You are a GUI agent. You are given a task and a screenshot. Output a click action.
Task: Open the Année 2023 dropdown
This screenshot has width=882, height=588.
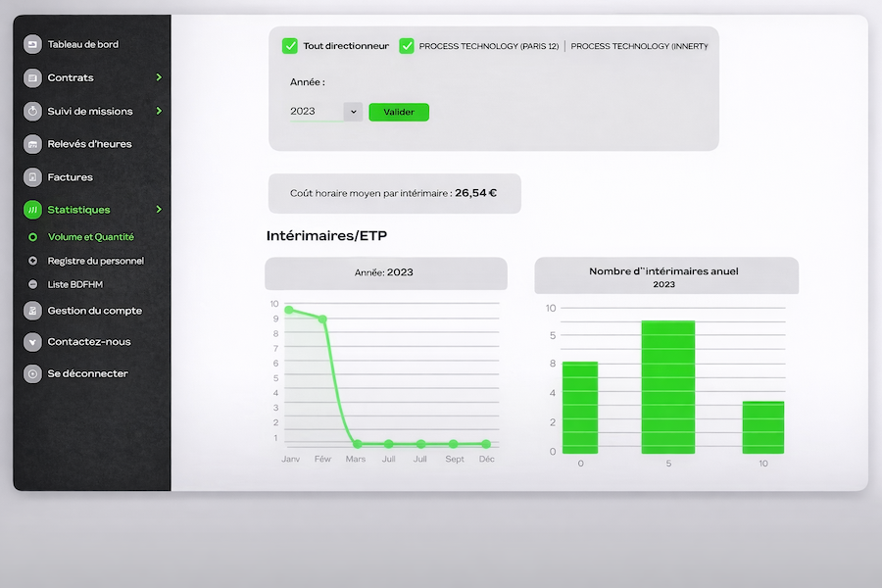tap(353, 112)
